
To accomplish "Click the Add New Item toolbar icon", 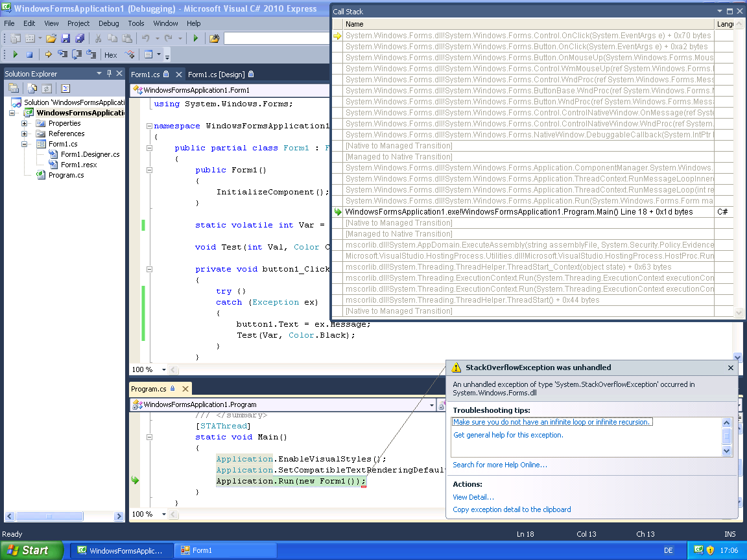I will (x=30, y=39).
